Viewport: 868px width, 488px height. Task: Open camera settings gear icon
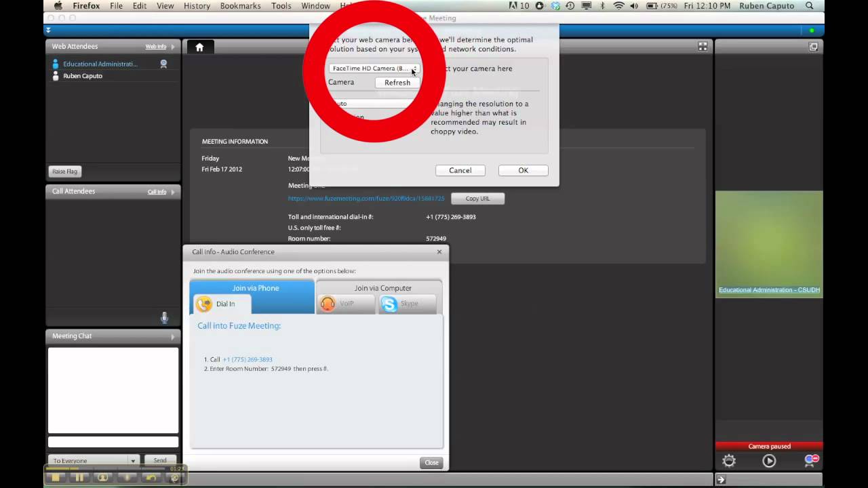pyautogui.click(x=729, y=461)
